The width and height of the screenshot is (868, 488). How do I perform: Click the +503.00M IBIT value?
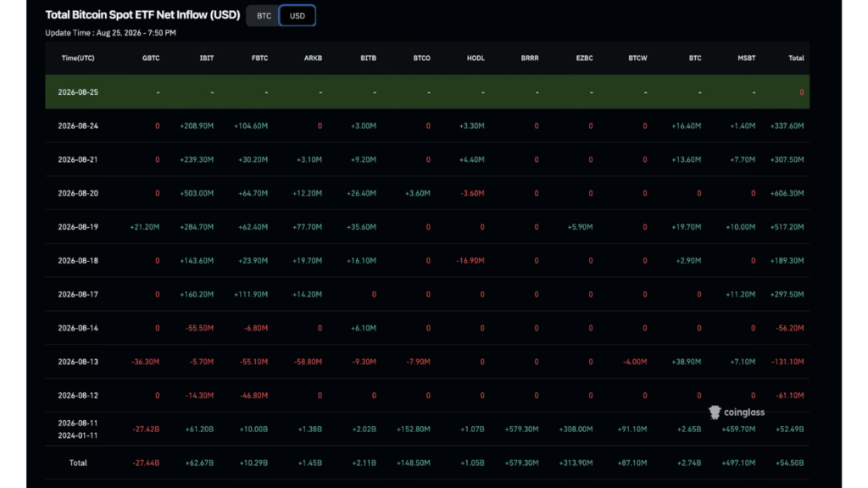(x=197, y=194)
